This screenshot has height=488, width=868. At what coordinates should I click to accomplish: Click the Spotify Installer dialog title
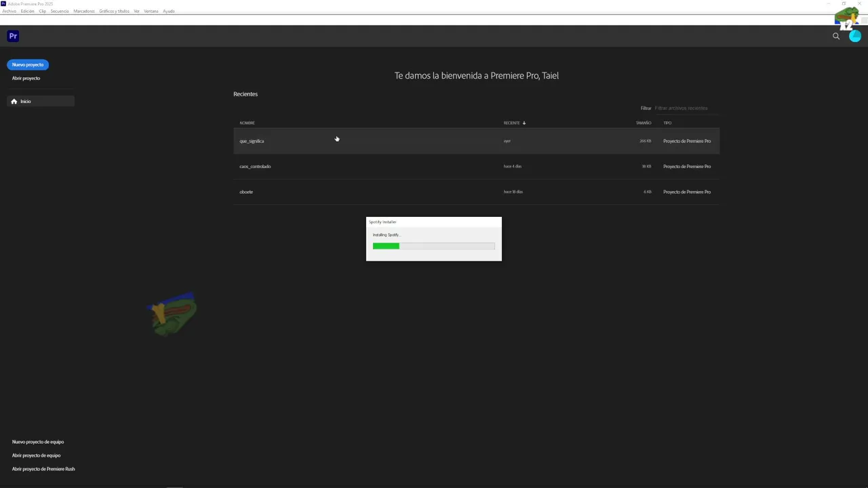coord(382,222)
